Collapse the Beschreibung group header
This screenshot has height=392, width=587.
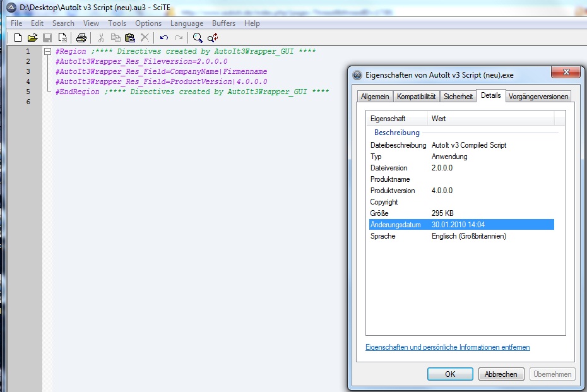[x=396, y=133]
